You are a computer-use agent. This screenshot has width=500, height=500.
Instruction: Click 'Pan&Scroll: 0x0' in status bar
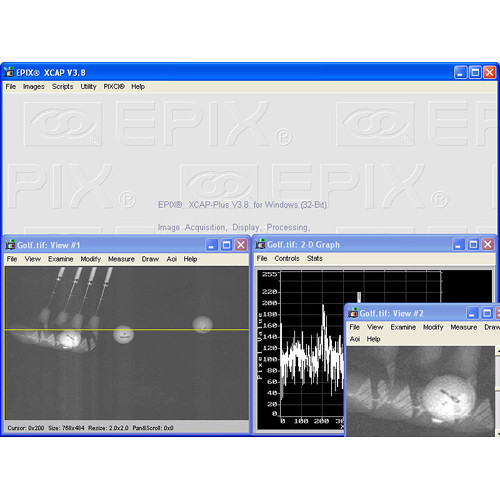153,428
